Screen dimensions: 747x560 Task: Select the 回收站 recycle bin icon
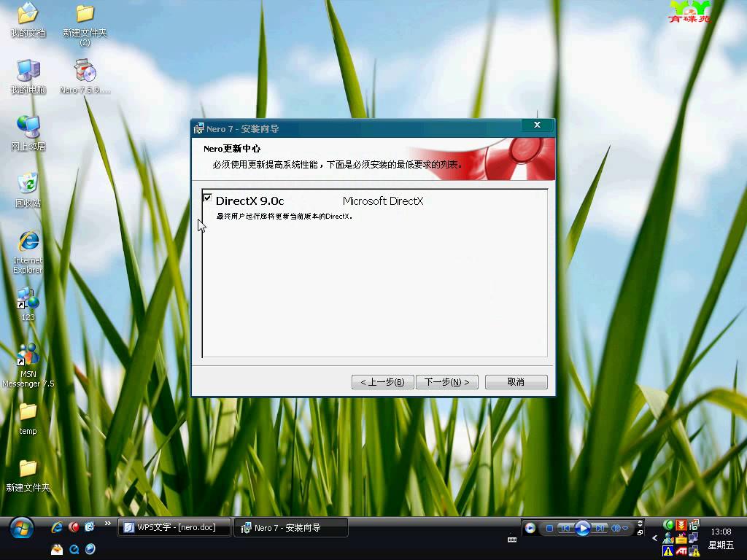(28, 190)
